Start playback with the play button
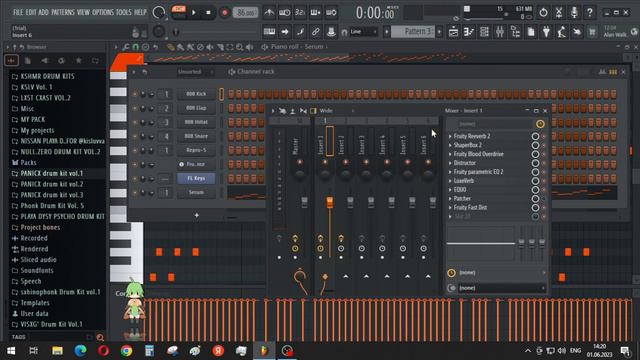The width and height of the screenshot is (640, 360). pyautogui.click(x=194, y=13)
